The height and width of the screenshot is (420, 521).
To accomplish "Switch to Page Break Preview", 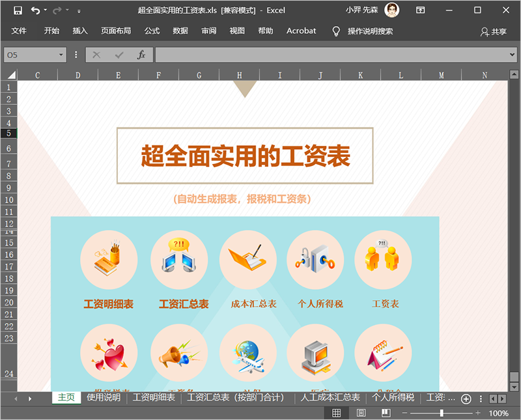I will click(386, 413).
